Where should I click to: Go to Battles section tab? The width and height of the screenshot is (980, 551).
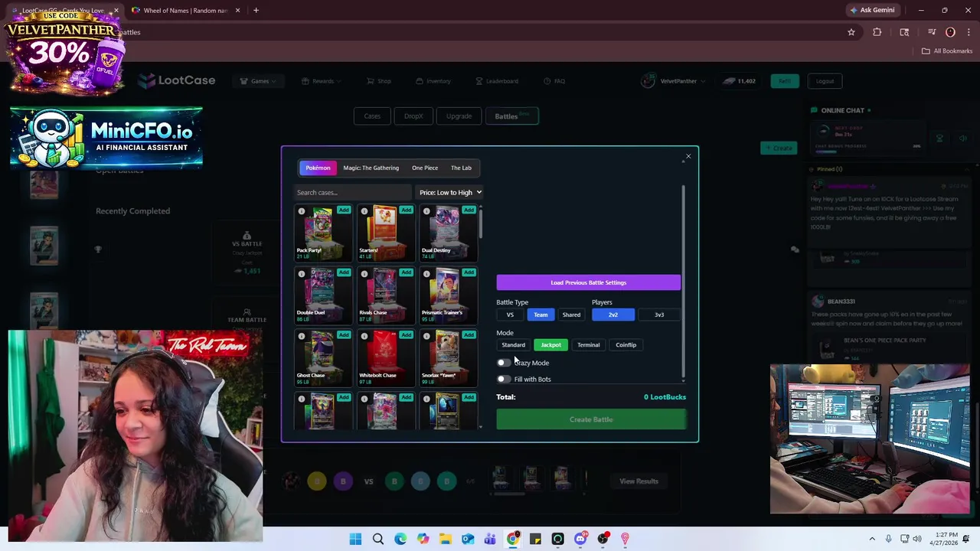[x=512, y=116]
